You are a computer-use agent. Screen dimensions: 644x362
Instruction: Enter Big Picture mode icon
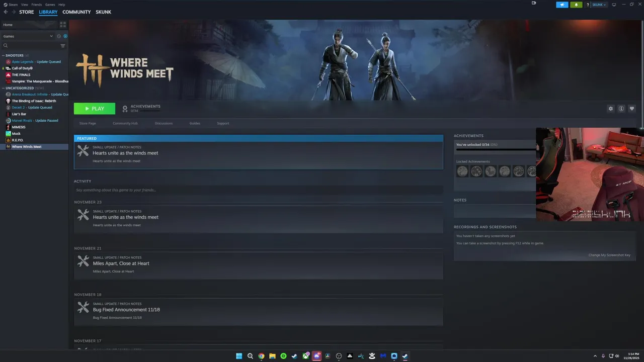[613, 5]
